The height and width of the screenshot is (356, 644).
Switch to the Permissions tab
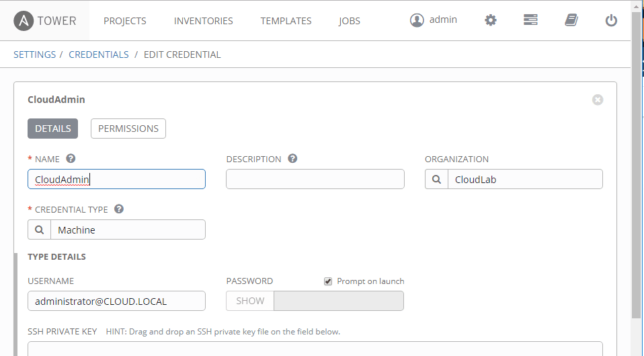(128, 129)
